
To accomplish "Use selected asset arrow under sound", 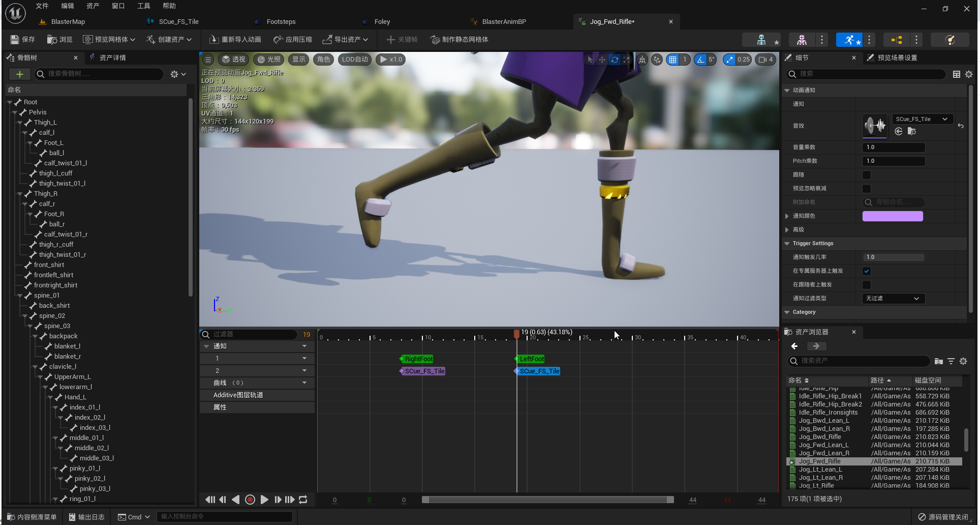I will click(899, 132).
